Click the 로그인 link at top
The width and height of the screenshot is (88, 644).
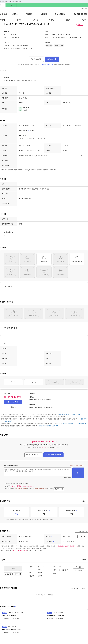pyautogui.click(x=82, y=9)
